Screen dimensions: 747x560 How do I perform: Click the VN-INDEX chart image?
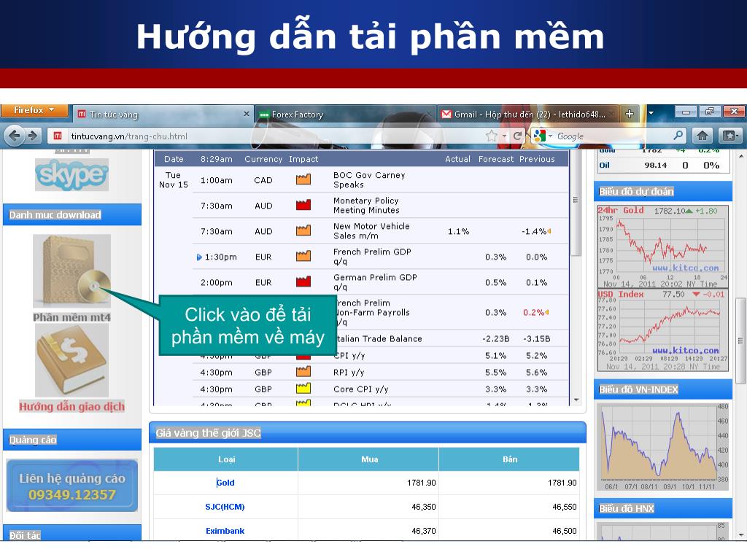(662, 447)
